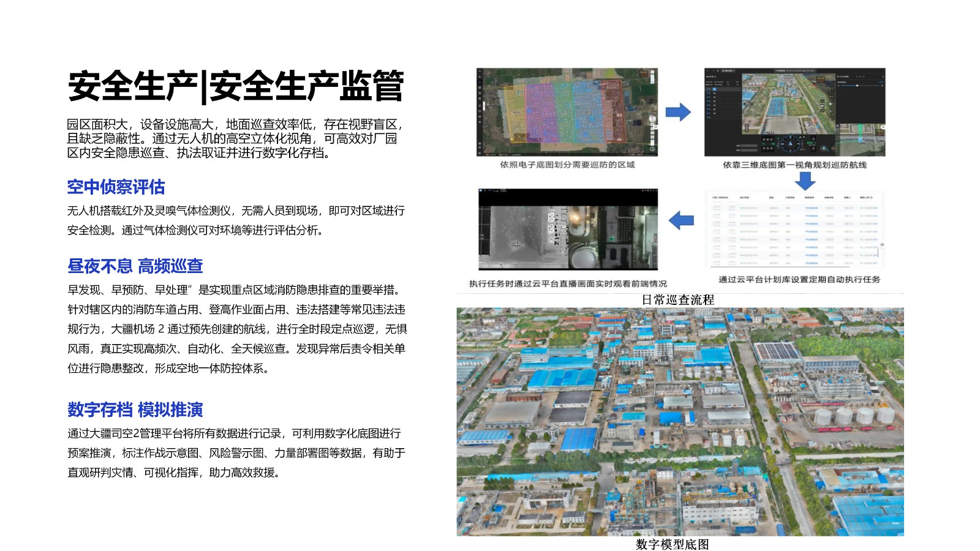Viewport: 980px width, 551px height.
Task: Click the left-pointing blue arrow beside task table
Action: click(x=680, y=220)
